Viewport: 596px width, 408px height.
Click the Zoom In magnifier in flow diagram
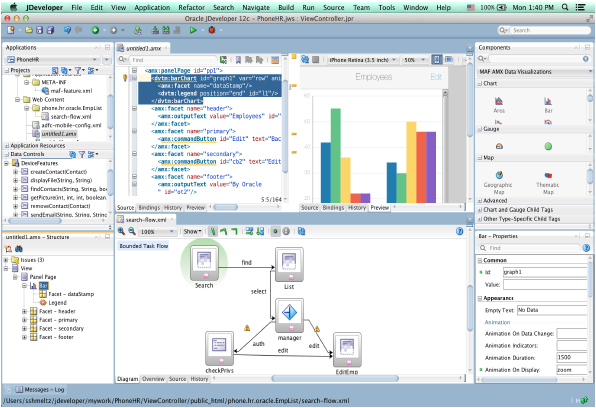pyautogui.click(x=121, y=231)
